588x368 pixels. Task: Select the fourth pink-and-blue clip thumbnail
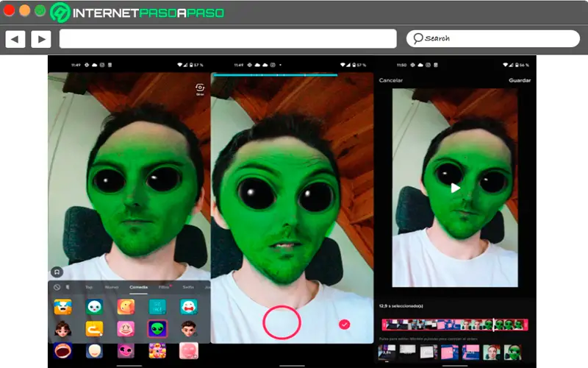pyautogui.click(x=450, y=353)
